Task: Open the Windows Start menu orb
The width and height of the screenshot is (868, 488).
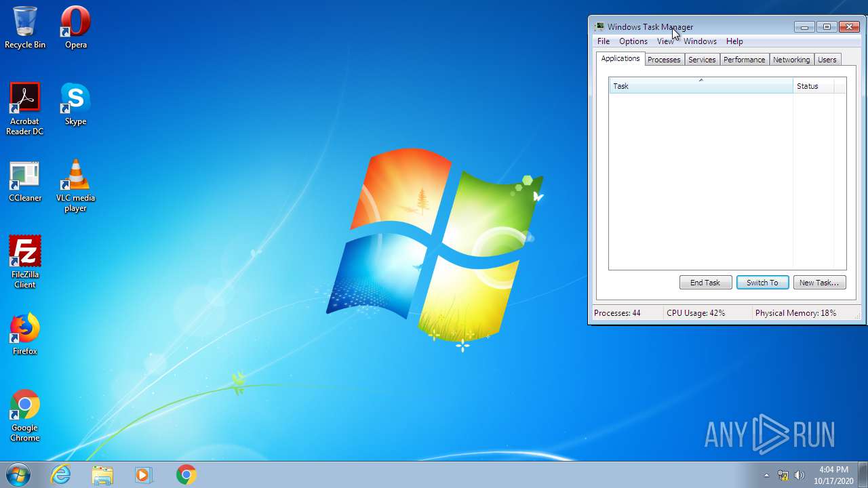Action: pyautogui.click(x=18, y=474)
